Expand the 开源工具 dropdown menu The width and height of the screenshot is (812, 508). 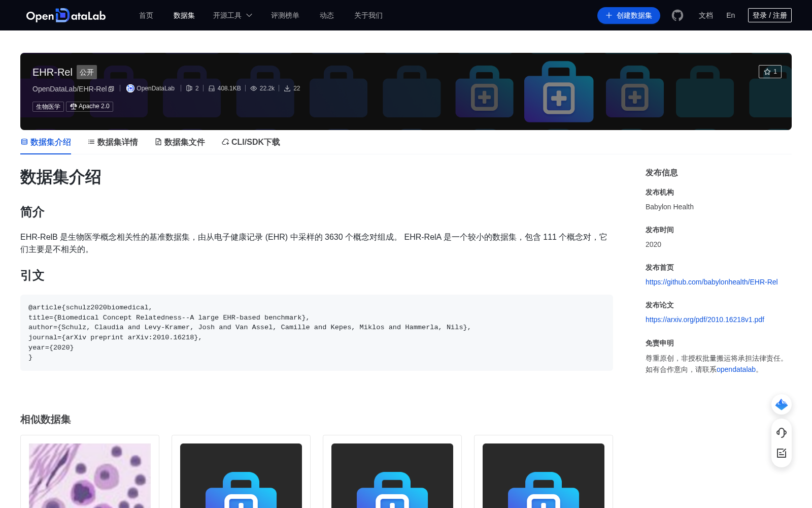[232, 15]
